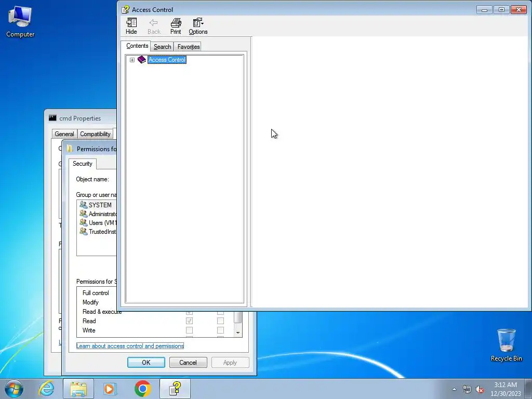Click the SYSTEM group user icon
Image resolution: width=532 pixels, height=399 pixels.
pos(83,205)
